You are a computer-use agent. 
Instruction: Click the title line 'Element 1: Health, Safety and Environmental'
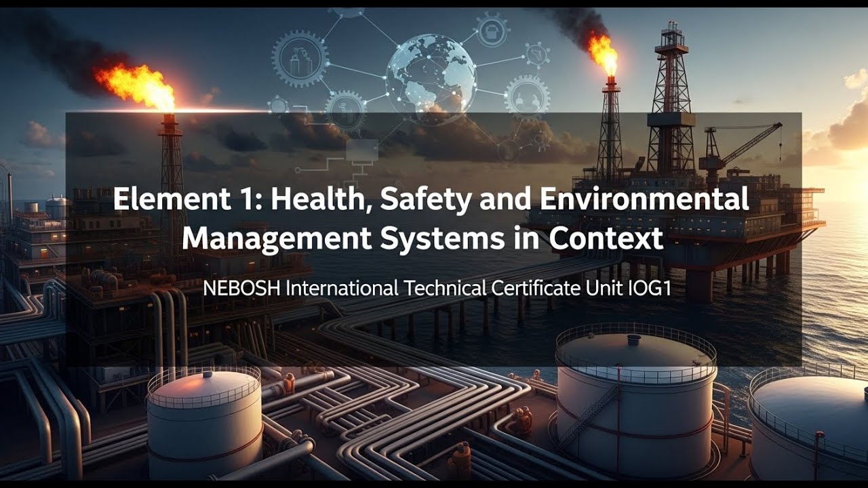point(431,201)
